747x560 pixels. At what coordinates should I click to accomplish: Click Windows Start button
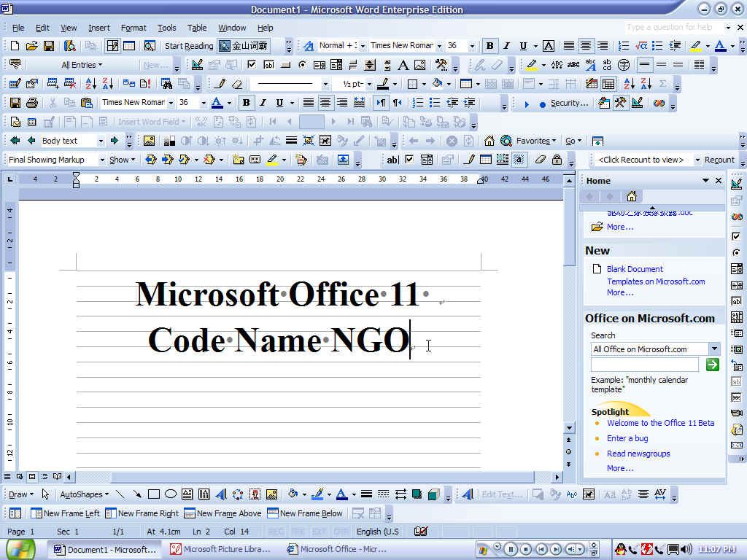point(20,550)
